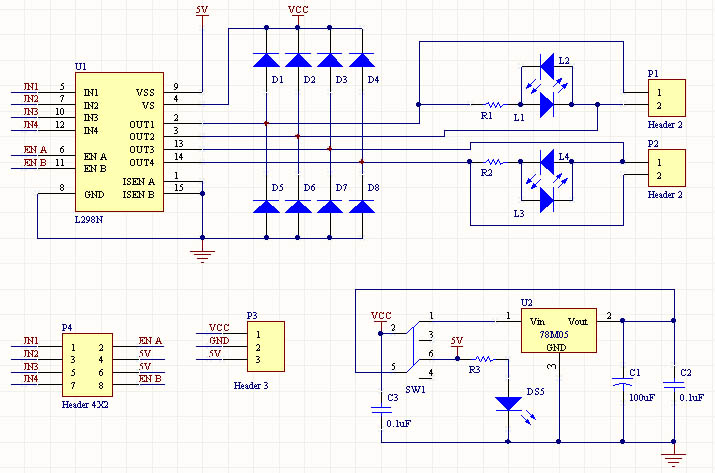Screen dimensions: 715x473
Task: Click resistor R3 beside the 5V port
Action: click(483, 358)
